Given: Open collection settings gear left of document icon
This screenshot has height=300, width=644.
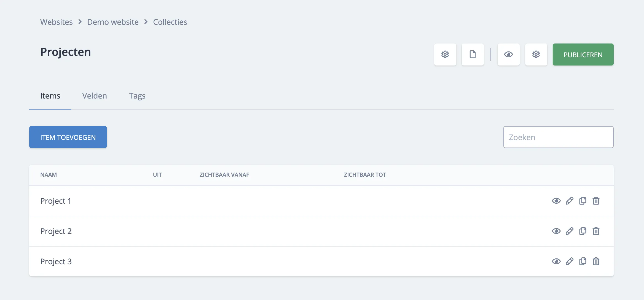Looking at the screenshot, I should coord(445,54).
